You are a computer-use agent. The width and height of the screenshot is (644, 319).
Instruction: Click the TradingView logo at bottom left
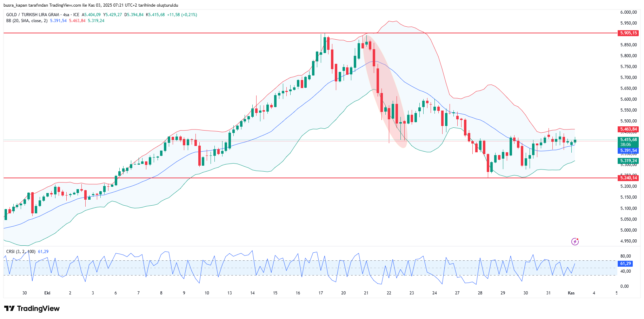(x=32, y=308)
